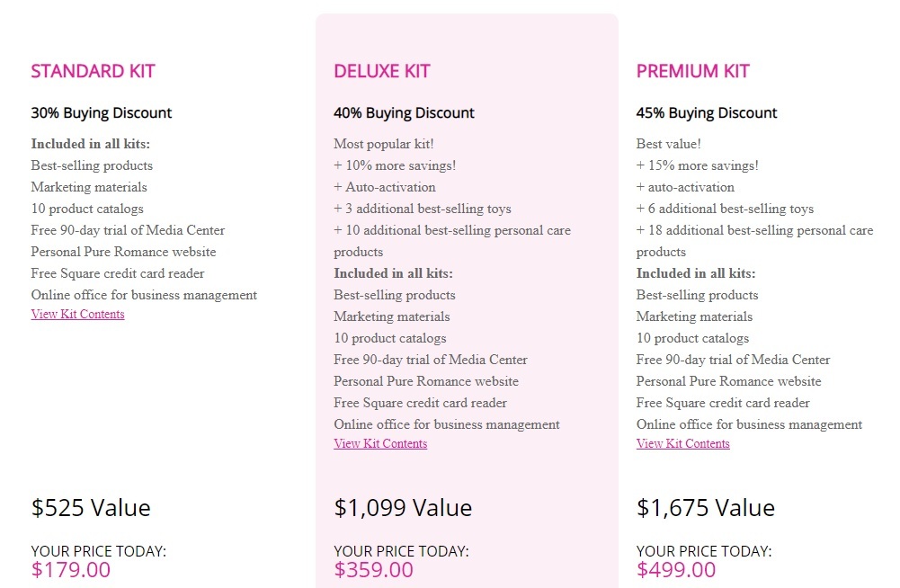Click the 40% Buying Discount label
Image resolution: width=900 pixels, height=588 pixels.
point(404,112)
